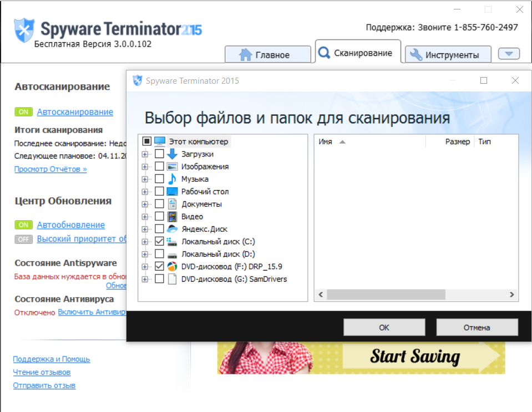Open the Чтение отзывов link

coord(42,372)
